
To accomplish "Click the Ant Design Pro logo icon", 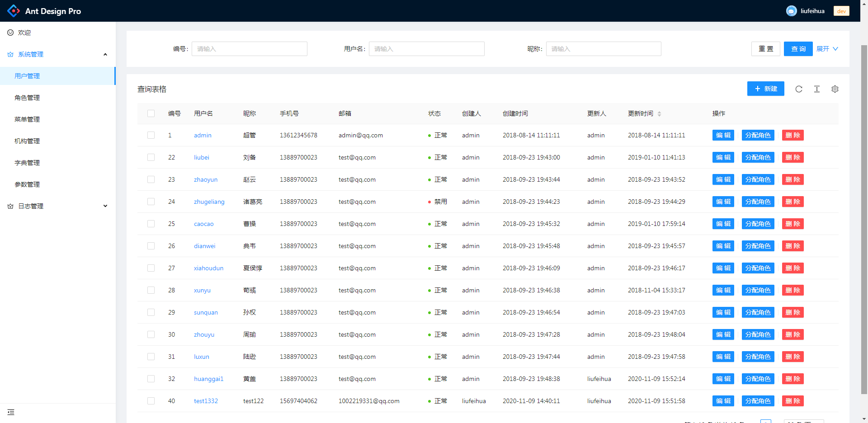I will pyautogui.click(x=14, y=11).
